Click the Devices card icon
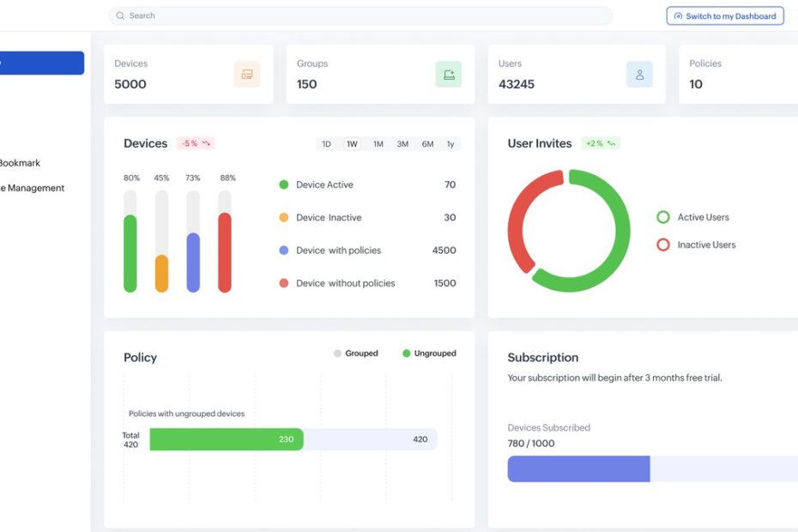The height and width of the screenshot is (532, 798). tap(247, 75)
